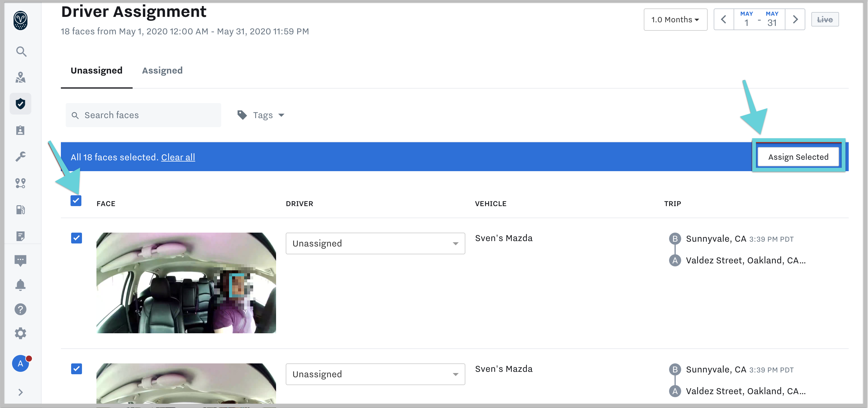The width and height of the screenshot is (868, 408).
Task: Click Valdez Street, Oakland in second row
Action: 746,391
